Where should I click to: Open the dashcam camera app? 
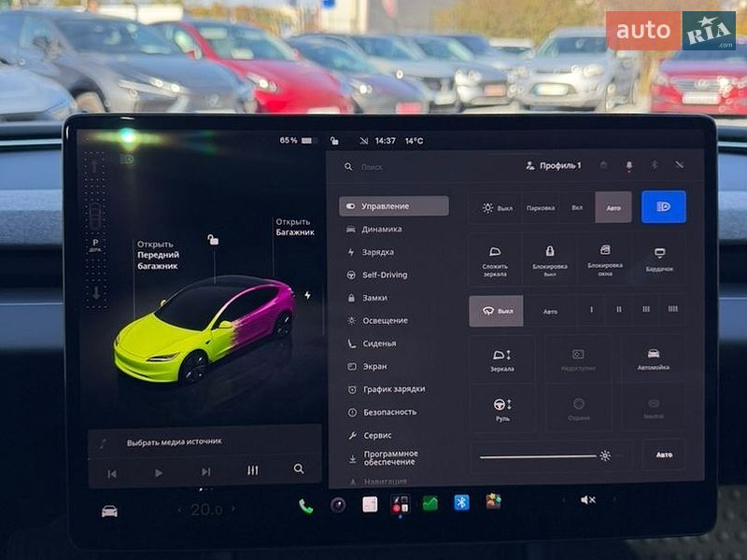338,505
